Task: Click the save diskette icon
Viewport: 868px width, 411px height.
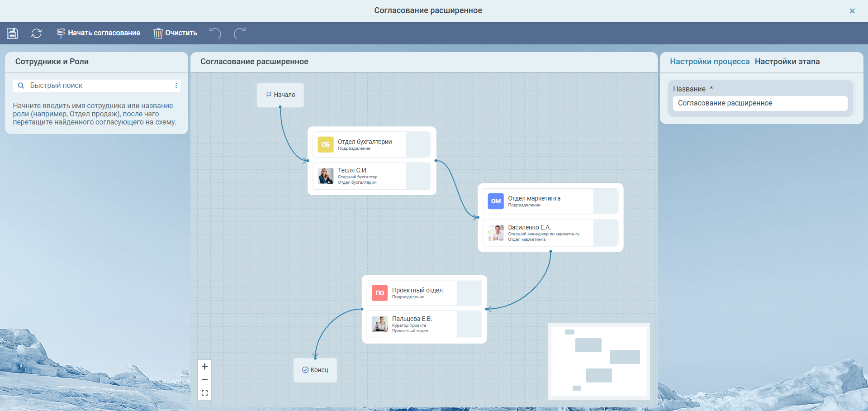Action: [12, 33]
